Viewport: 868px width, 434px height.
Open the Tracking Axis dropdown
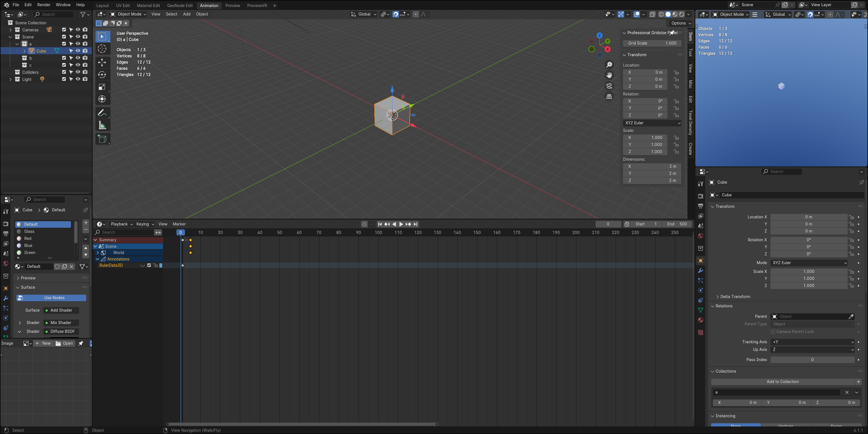tap(812, 342)
